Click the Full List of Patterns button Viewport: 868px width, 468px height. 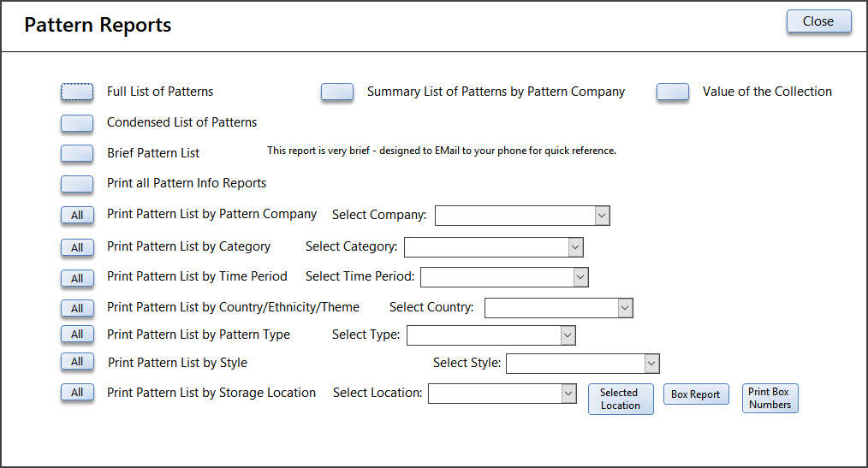(77, 92)
